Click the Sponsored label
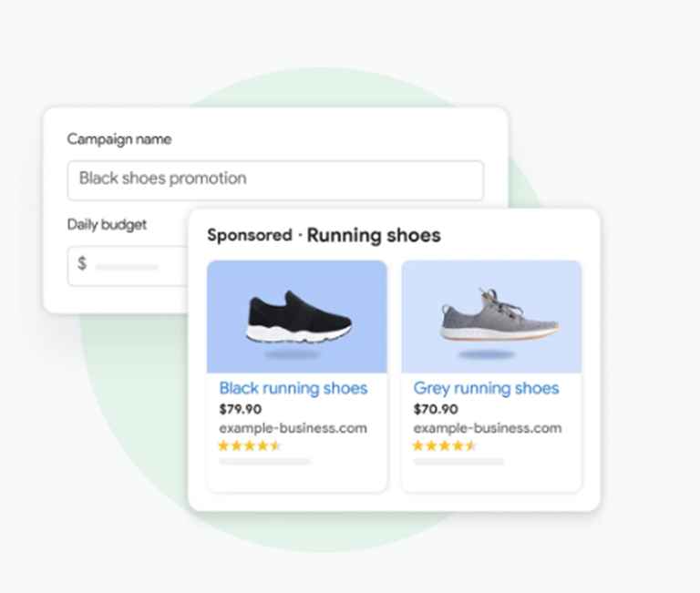Viewport: 700px width, 593px height. [250, 236]
